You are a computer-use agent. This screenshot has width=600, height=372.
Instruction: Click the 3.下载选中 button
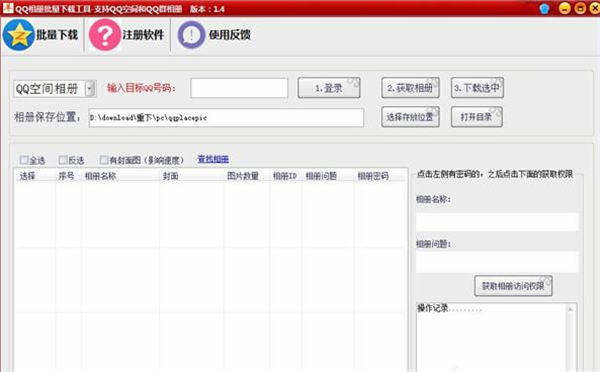click(477, 88)
